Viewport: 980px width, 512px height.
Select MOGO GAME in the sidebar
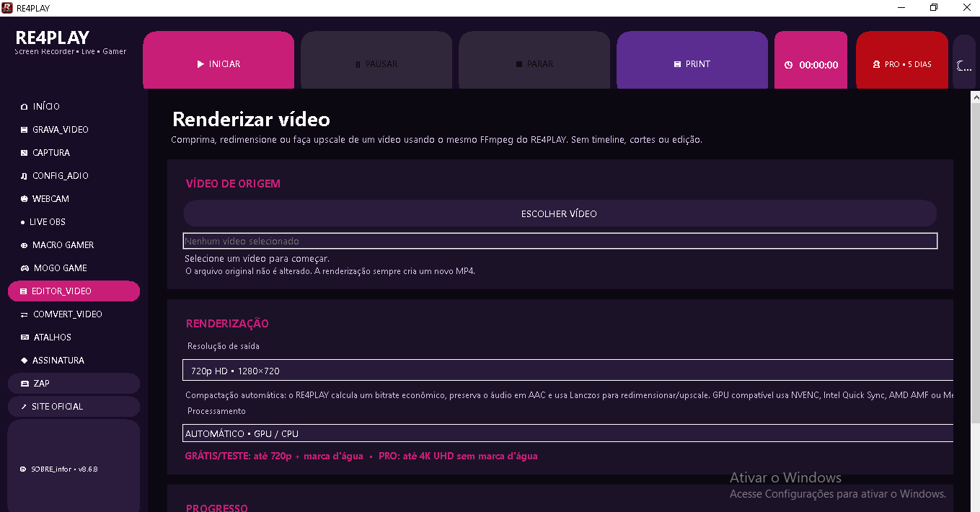[74, 268]
